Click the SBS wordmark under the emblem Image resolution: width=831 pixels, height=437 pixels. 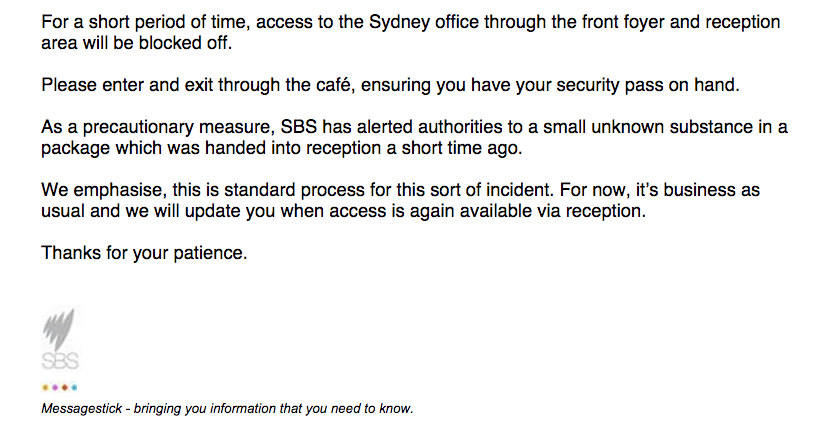(x=60, y=361)
